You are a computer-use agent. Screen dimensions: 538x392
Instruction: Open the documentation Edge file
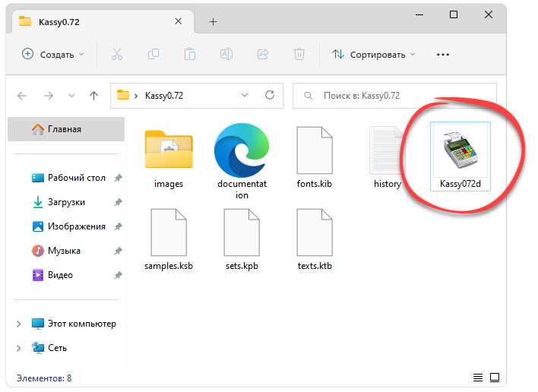(x=242, y=162)
